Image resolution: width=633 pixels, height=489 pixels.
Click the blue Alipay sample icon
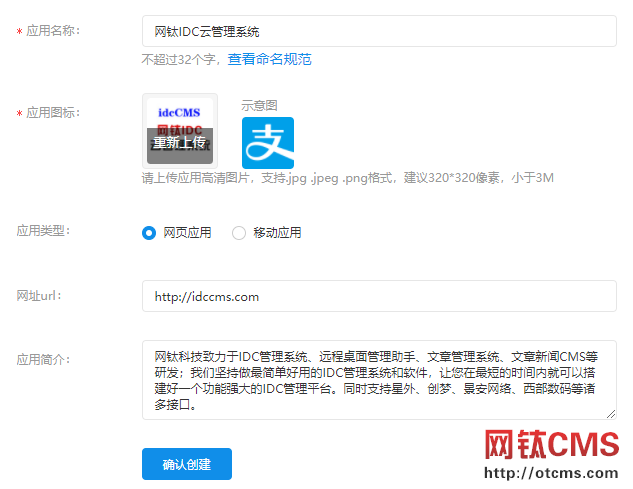click(268, 143)
